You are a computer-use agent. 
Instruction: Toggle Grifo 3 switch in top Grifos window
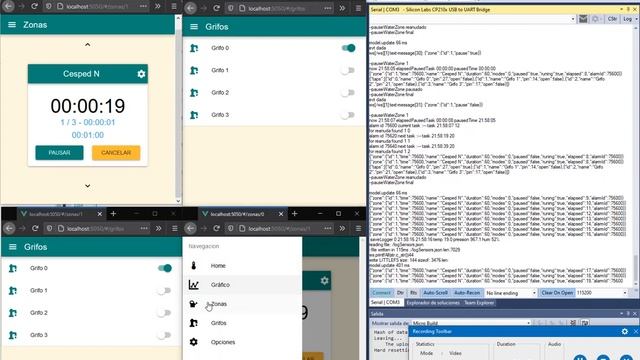pos(347,115)
